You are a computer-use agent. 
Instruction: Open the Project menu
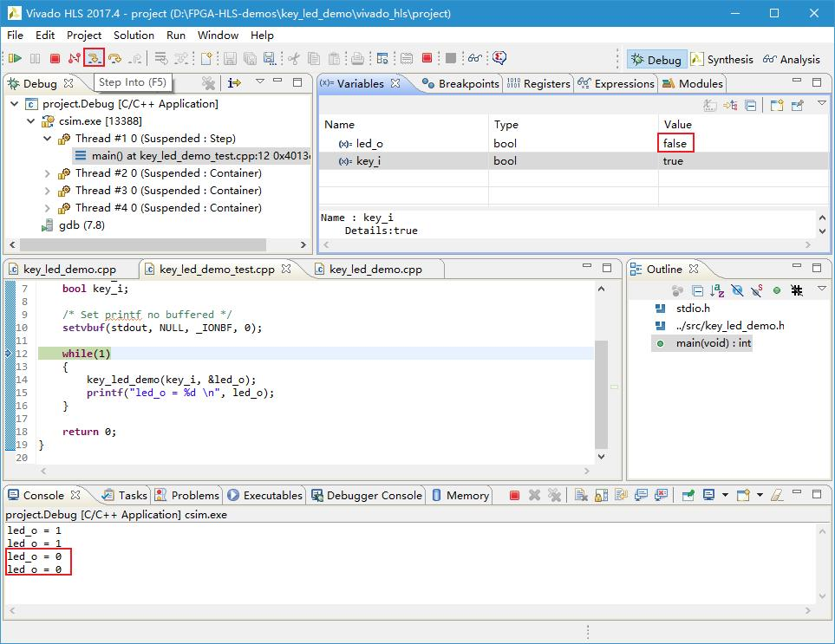[x=84, y=36]
